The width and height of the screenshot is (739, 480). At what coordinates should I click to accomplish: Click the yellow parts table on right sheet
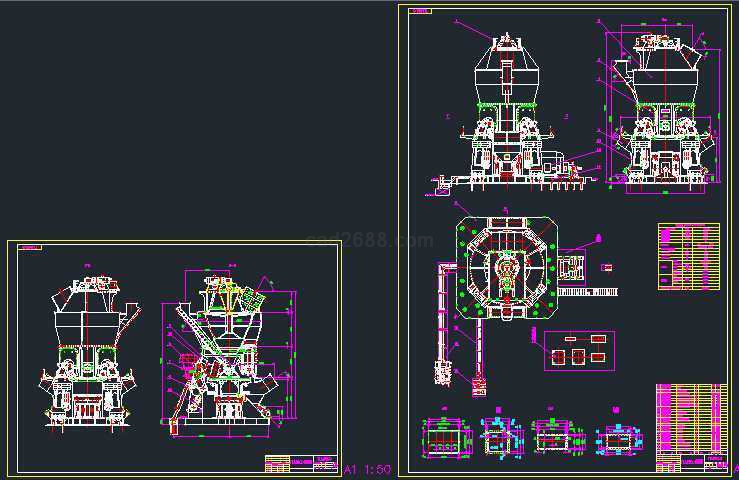coord(688,257)
